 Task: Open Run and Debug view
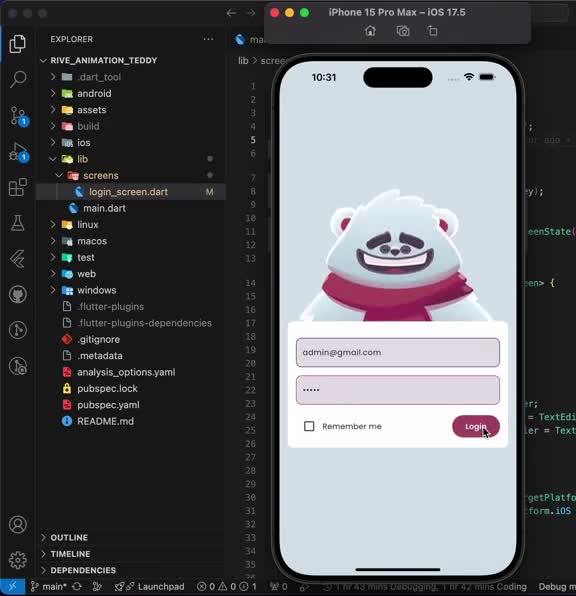tap(18, 151)
